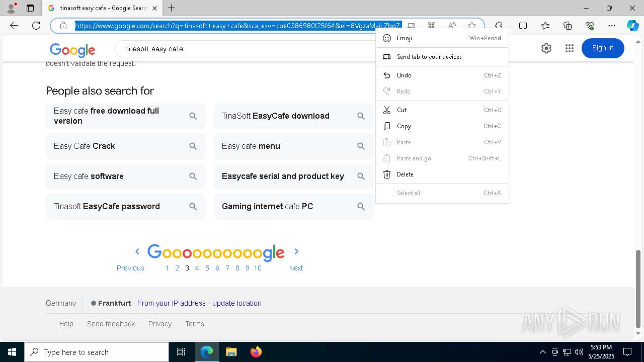Screen dimensions: 644x362
Task: Go to Next results page
Action: coord(296,268)
